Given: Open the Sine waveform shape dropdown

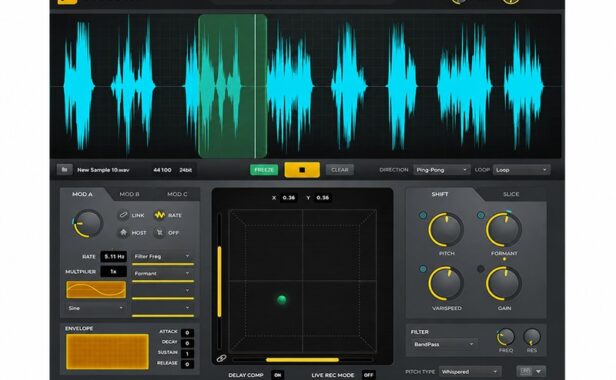Looking at the screenshot, I should point(95,308).
